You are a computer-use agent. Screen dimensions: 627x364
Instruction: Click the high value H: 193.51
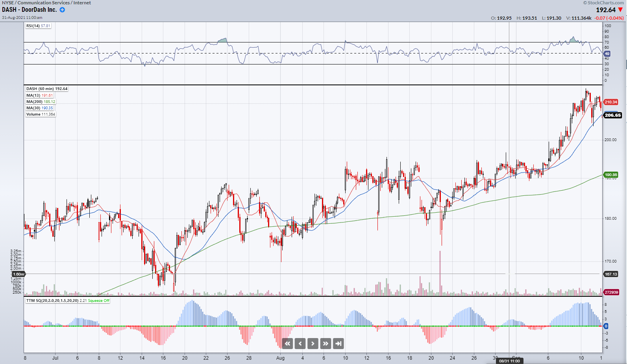coord(527,18)
